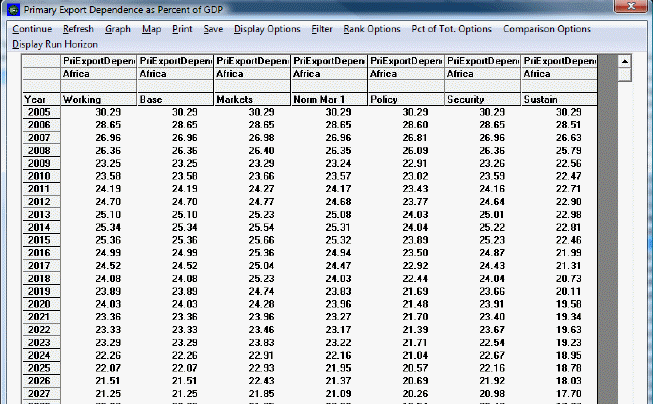
Task: Open the Comparison Options menu
Action: tap(547, 29)
